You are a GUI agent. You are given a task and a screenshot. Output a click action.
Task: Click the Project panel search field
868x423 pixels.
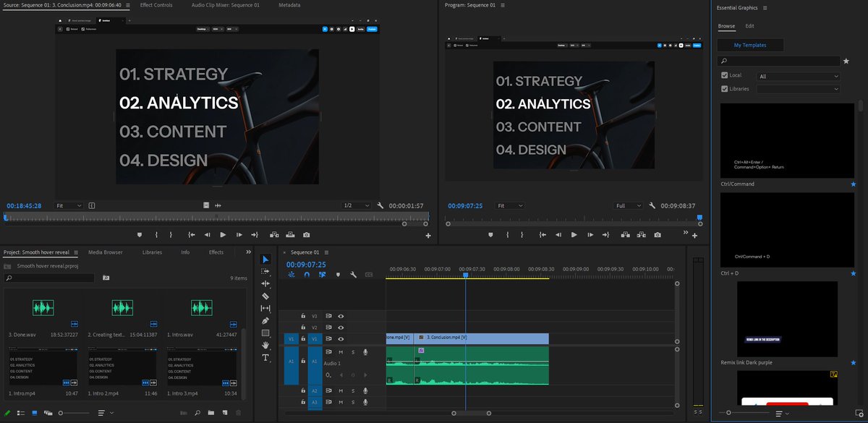(x=49, y=278)
